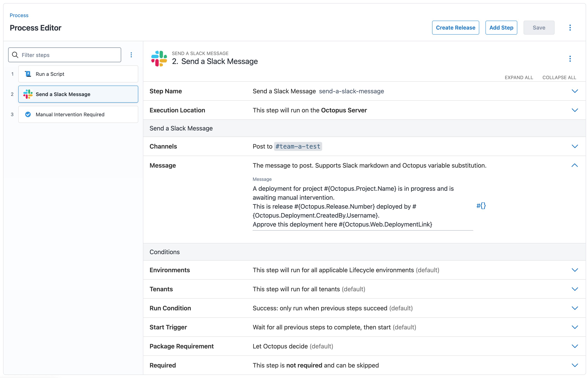Click COLLAPSE ALL
This screenshot has height=378, width=588.
[559, 77]
